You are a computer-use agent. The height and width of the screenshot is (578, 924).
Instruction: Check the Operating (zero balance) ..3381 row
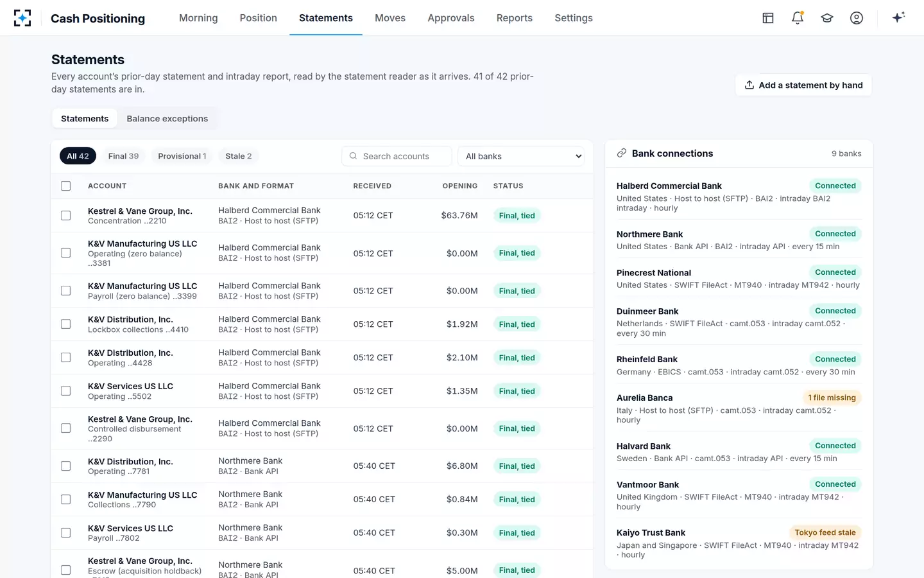66,253
